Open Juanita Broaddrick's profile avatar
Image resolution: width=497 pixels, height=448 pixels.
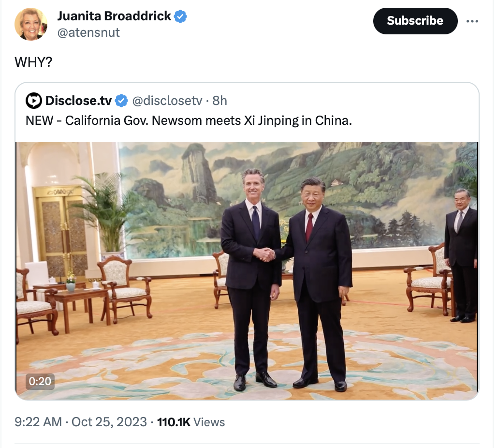pos(31,24)
